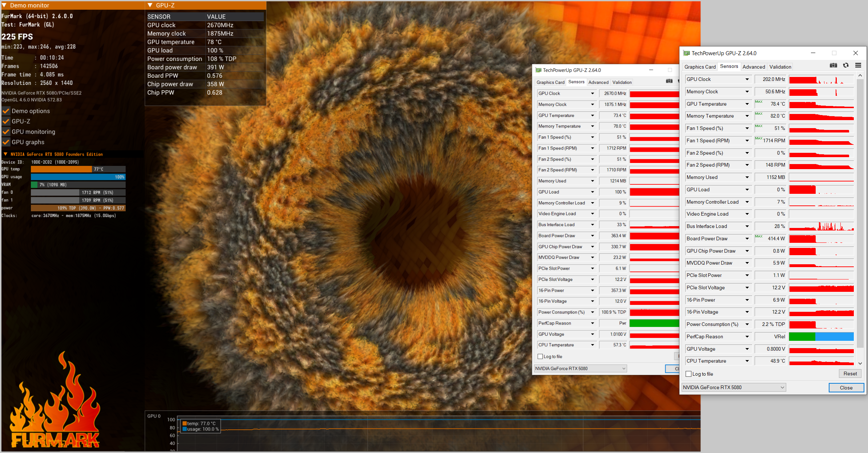The width and height of the screenshot is (868, 453).
Task: Collapse the GPU-Z overlay panel triangle
Action: click(x=150, y=5)
